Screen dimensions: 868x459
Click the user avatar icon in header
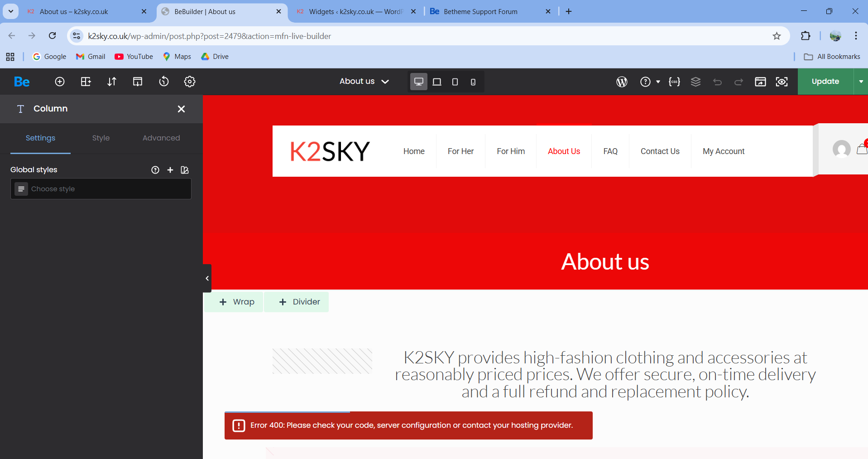coord(841,149)
